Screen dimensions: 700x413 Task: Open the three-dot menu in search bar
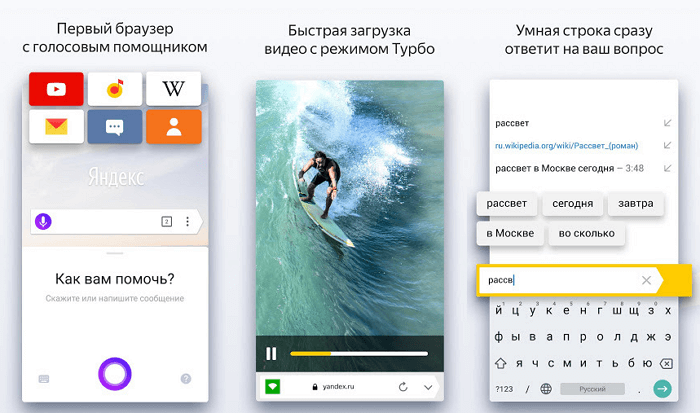[187, 221]
